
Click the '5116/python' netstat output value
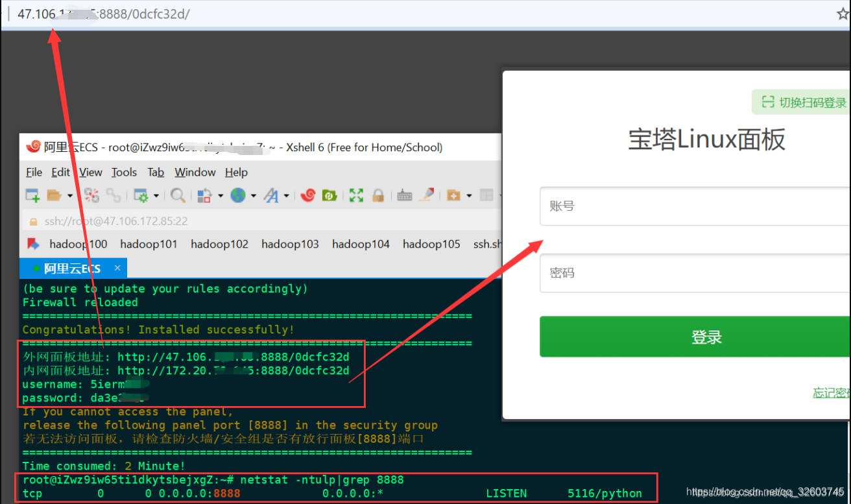click(605, 494)
